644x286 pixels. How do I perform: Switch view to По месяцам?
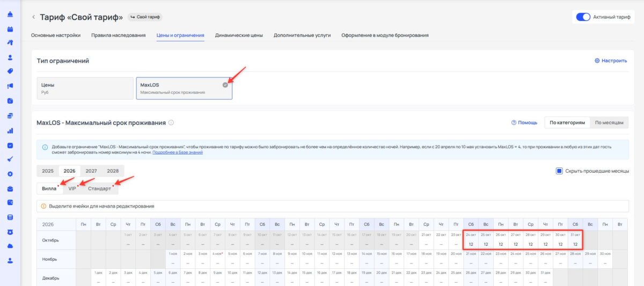[609, 123]
